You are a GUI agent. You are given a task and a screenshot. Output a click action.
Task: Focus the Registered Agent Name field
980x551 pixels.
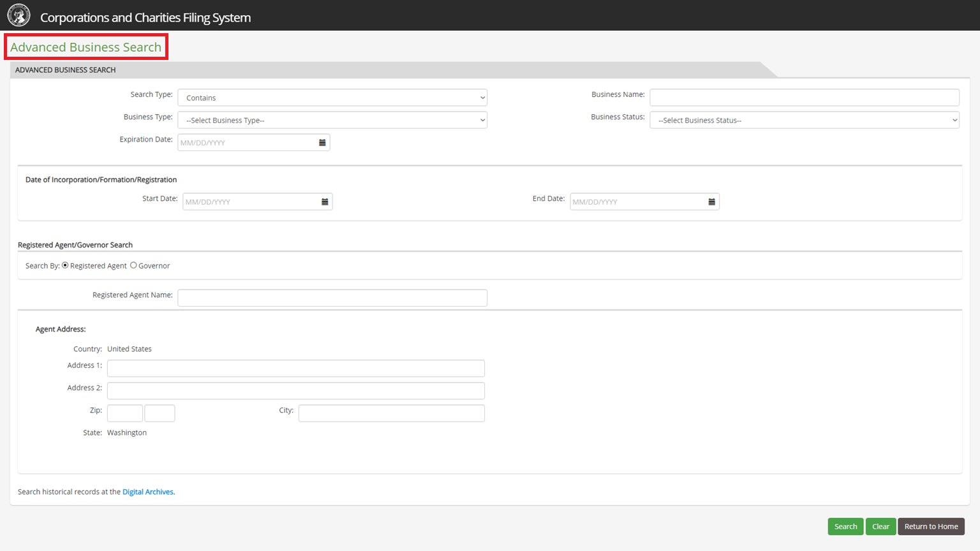(332, 298)
